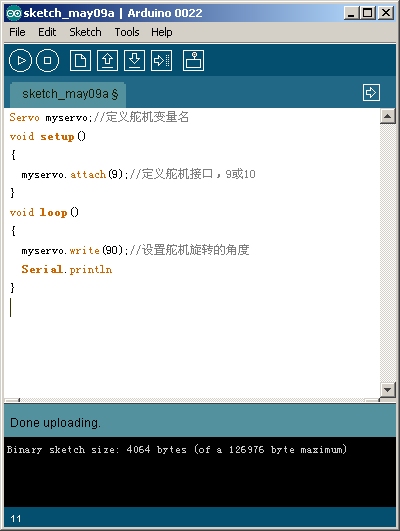This screenshot has height=531, width=400.
Task: Open the File menu
Action: [17, 32]
